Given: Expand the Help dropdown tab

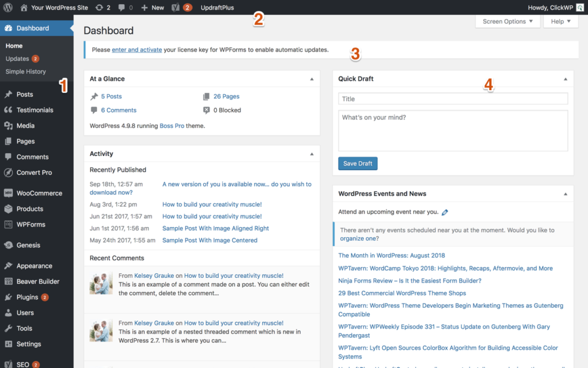Looking at the screenshot, I should [560, 22].
